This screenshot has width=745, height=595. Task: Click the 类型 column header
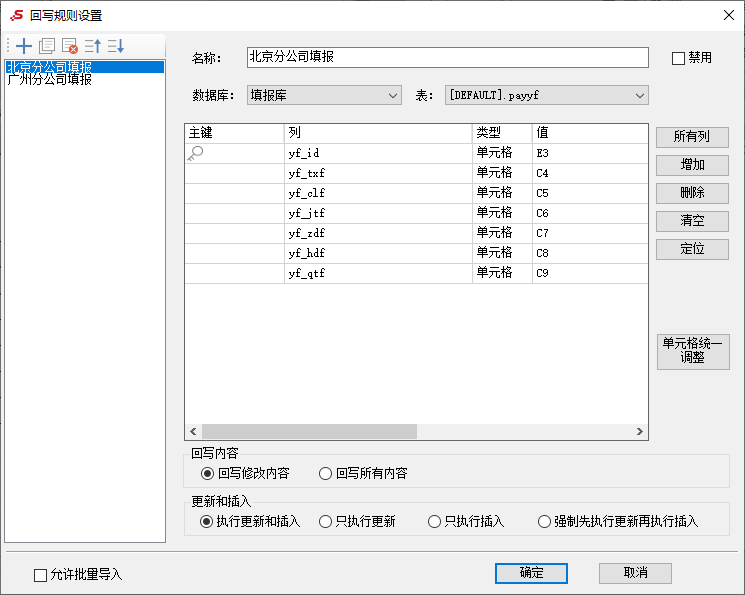502,133
